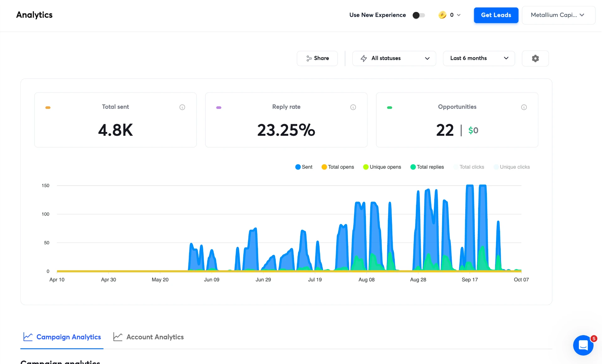Click the Analytics page heading
Viewport: 602px width, 364px height.
(34, 15)
